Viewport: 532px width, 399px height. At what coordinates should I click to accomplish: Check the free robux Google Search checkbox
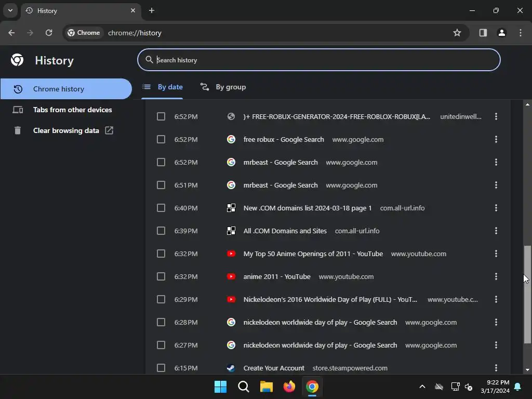coord(161,139)
